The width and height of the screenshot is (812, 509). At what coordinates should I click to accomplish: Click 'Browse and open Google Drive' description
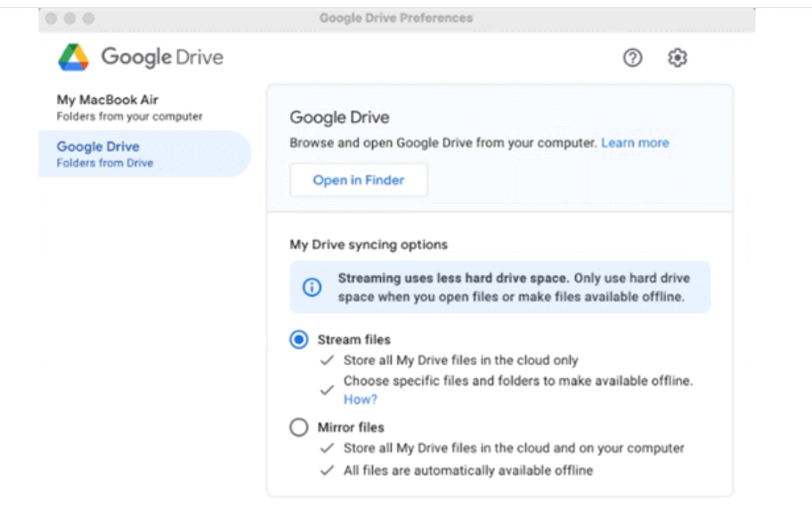pyautogui.click(x=443, y=142)
